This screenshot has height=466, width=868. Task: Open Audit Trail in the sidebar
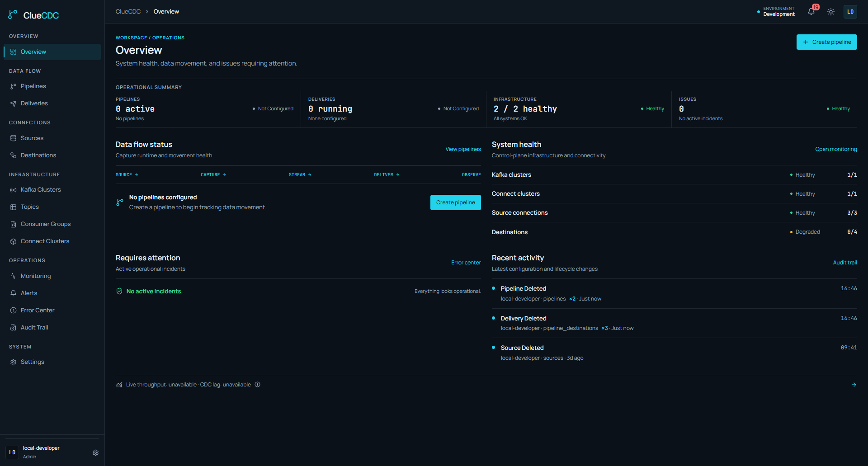(x=52, y=328)
